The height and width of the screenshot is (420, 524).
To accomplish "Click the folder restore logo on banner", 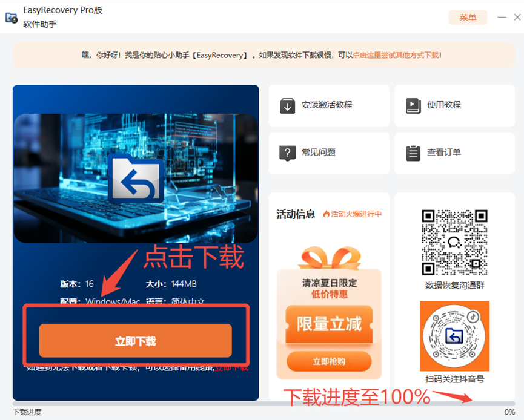I will tap(136, 179).
